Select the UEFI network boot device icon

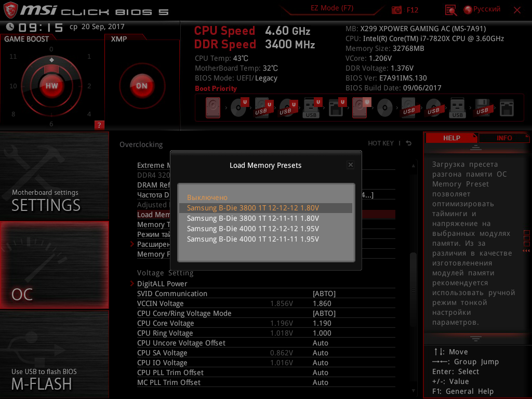(337, 108)
